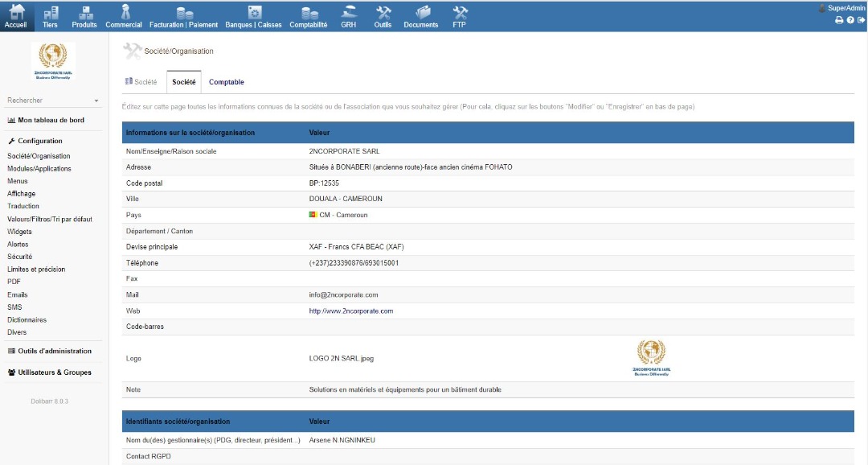Expand Outils d'administration section
Viewport: 868px width, 465px height.
tap(54, 352)
